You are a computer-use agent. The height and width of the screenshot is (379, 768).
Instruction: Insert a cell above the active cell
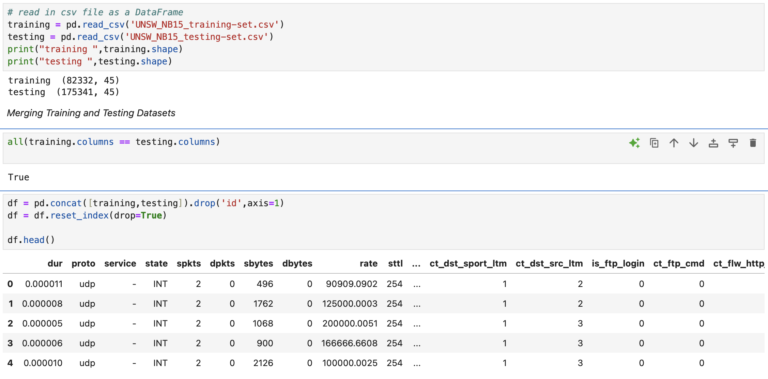click(714, 143)
